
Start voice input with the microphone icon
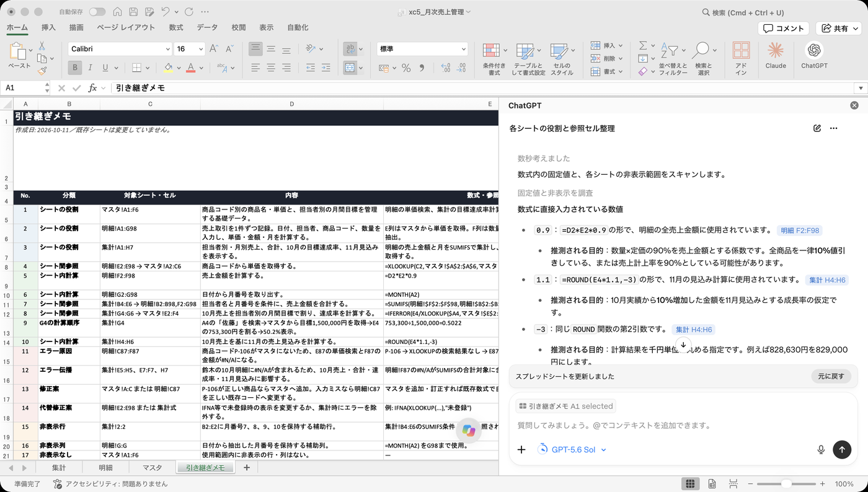pos(821,450)
